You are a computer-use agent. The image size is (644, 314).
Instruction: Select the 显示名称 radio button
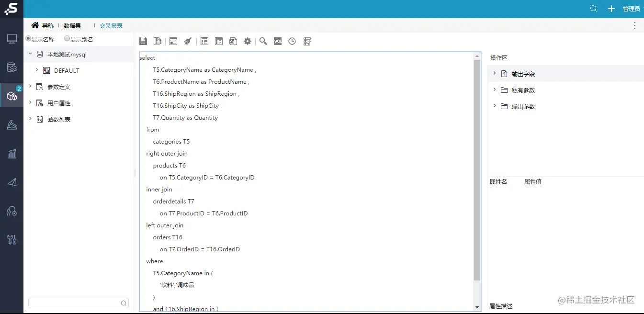pos(28,39)
